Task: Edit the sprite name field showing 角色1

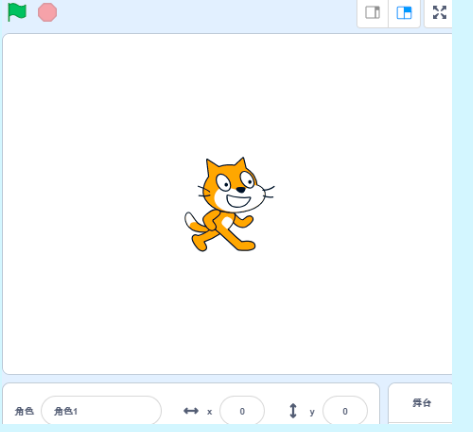Action: pos(101,411)
